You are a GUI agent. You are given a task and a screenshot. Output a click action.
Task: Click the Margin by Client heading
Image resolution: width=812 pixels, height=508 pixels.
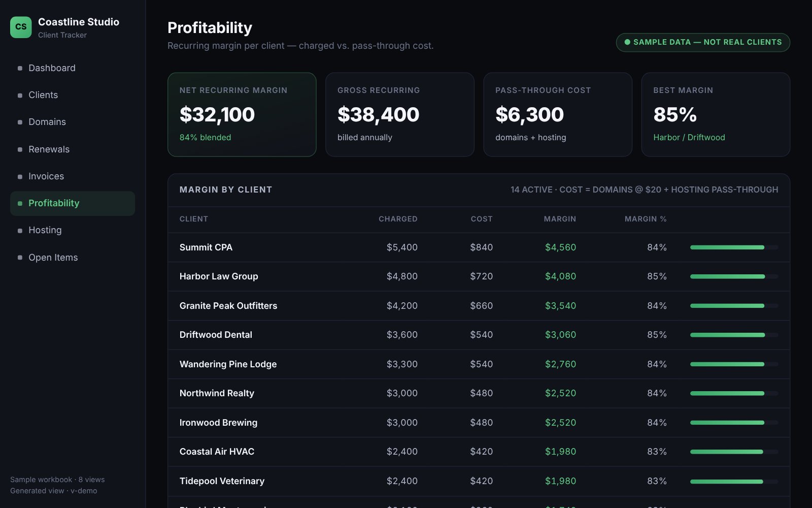point(226,189)
